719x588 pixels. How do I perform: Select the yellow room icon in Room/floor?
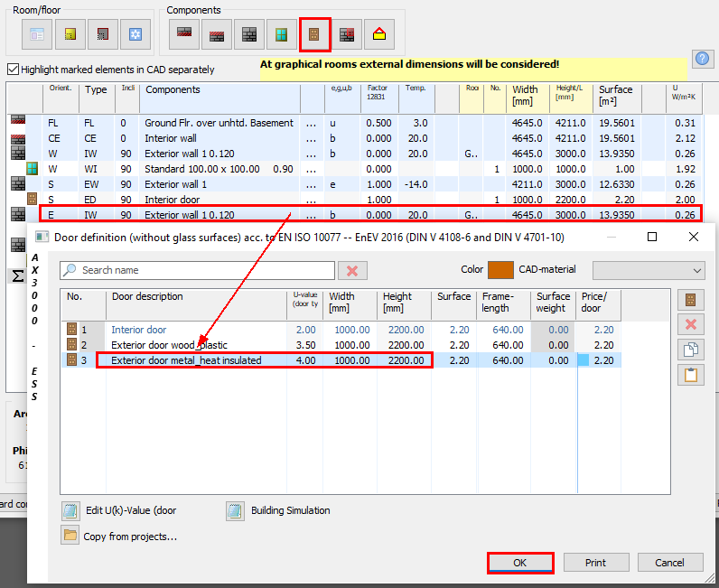point(70,34)
